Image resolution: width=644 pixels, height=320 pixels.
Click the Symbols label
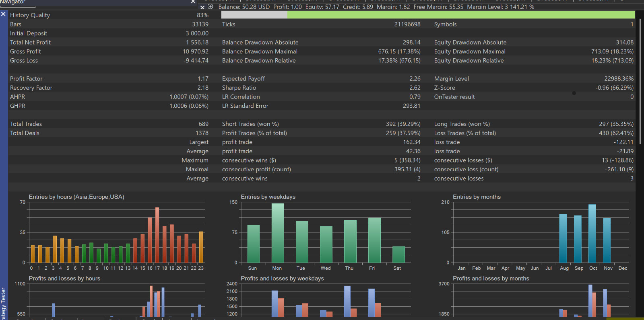pyautogui.click(x=445, y=24)
